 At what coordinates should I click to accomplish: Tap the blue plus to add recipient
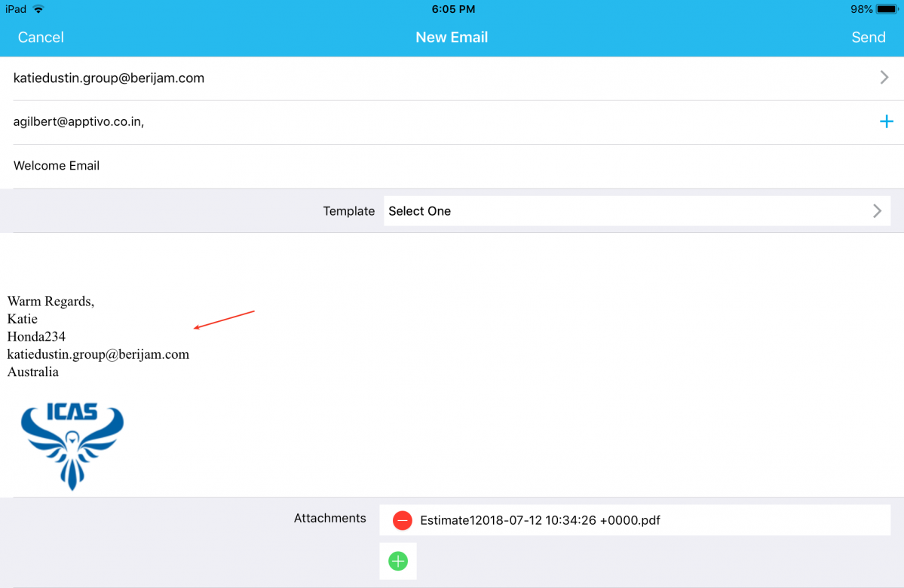[x=887, y=121]
